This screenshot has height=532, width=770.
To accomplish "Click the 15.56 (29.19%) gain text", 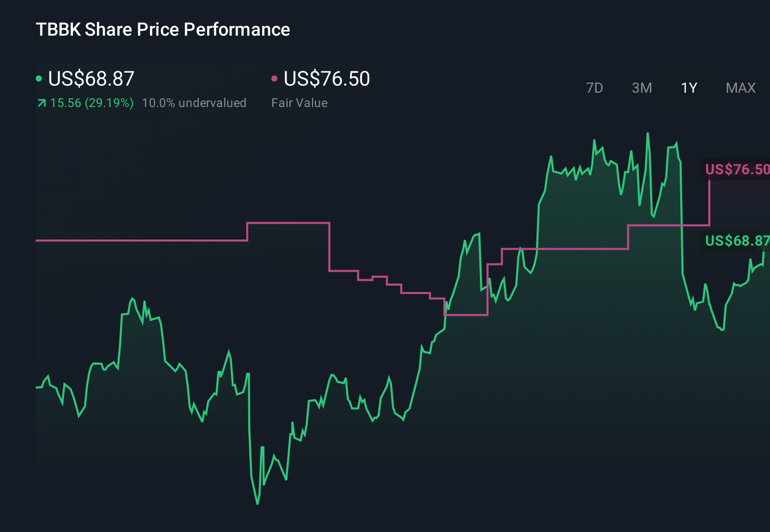I will pos(91,102).
